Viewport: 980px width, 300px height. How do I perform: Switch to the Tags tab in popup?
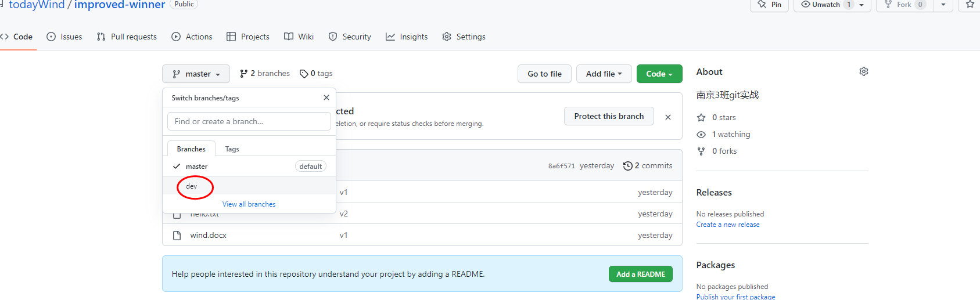point(232,149)
